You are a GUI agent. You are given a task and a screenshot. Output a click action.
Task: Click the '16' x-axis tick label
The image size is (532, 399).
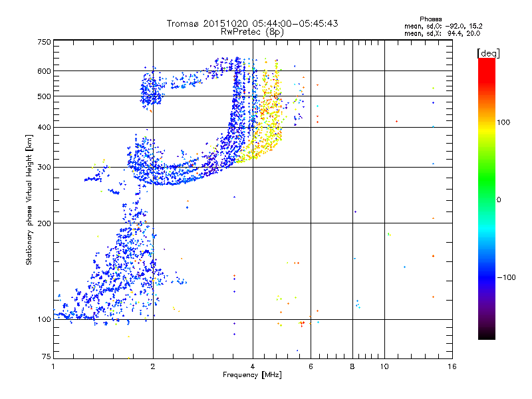click(x=452, y=366)
